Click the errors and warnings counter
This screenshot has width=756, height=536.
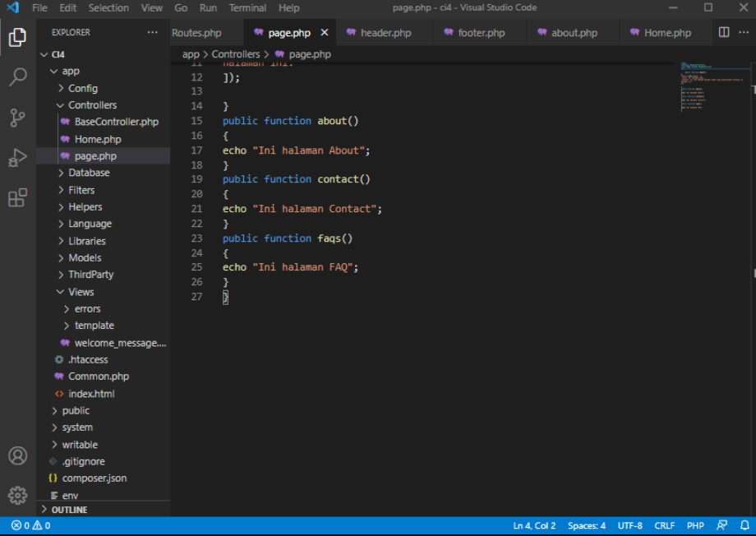[31, 525]
